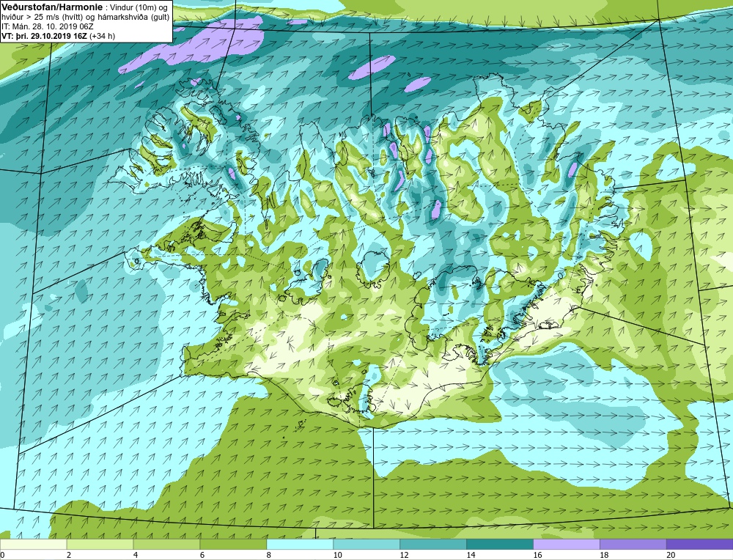733x560 pixels.
Task: Click the legend label '16'
Action: click(x=537, y=555)
